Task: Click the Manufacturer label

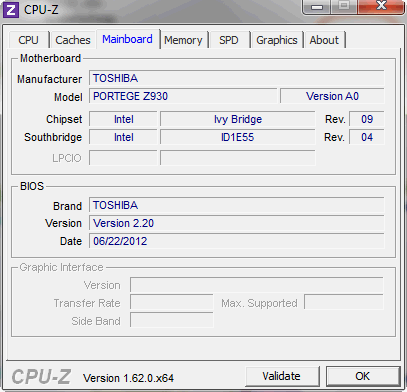Action: click(49, 79)
